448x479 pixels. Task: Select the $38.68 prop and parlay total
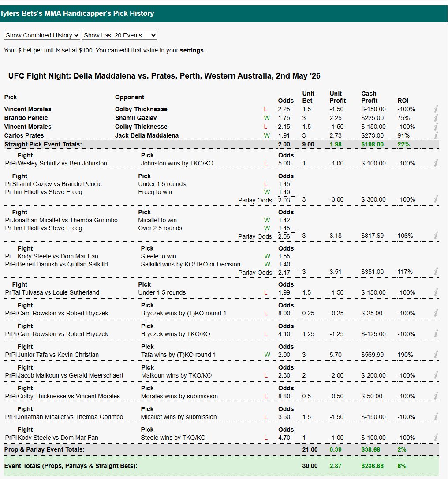371,449
